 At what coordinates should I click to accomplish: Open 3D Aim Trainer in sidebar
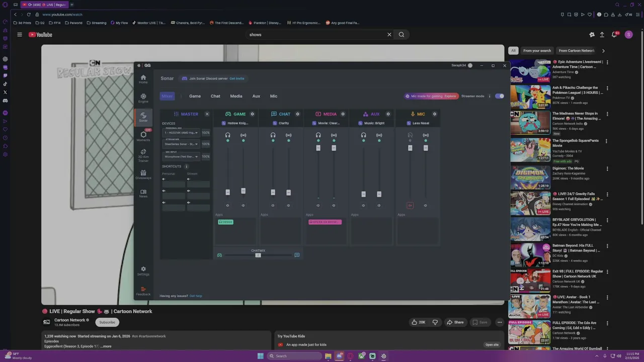pyautogui.click(x=143, y=155)
